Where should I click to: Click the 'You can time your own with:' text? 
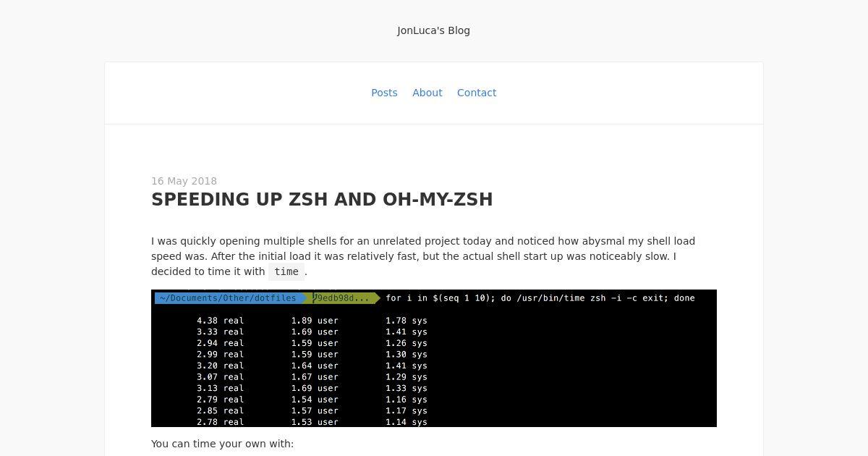click(222, 444)
